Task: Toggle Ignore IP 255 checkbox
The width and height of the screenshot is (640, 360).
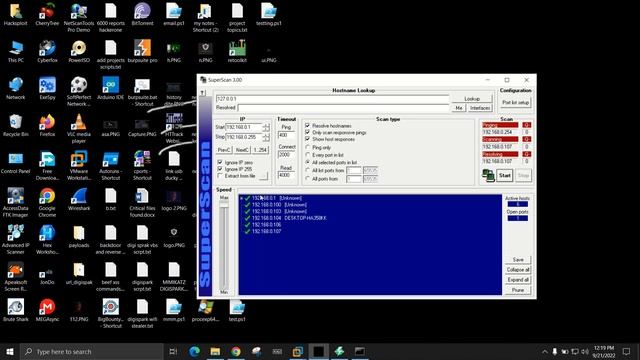Action: [x=220, y=169]
